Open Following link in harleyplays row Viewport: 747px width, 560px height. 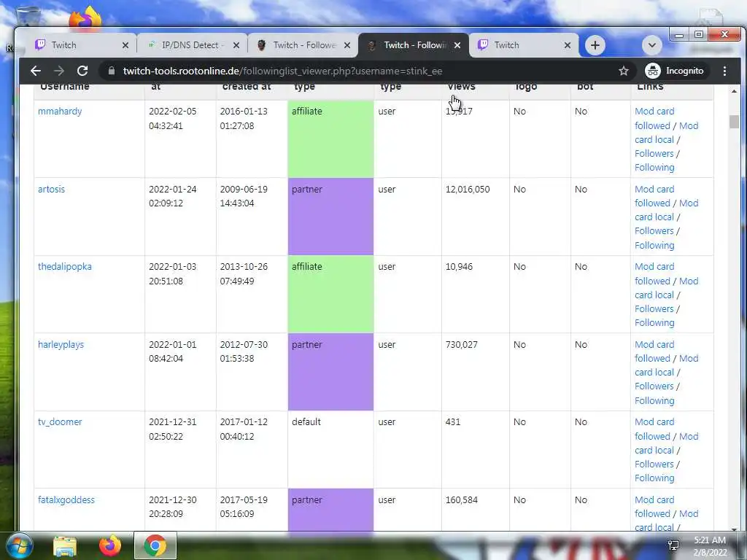[x=654, y=400]
